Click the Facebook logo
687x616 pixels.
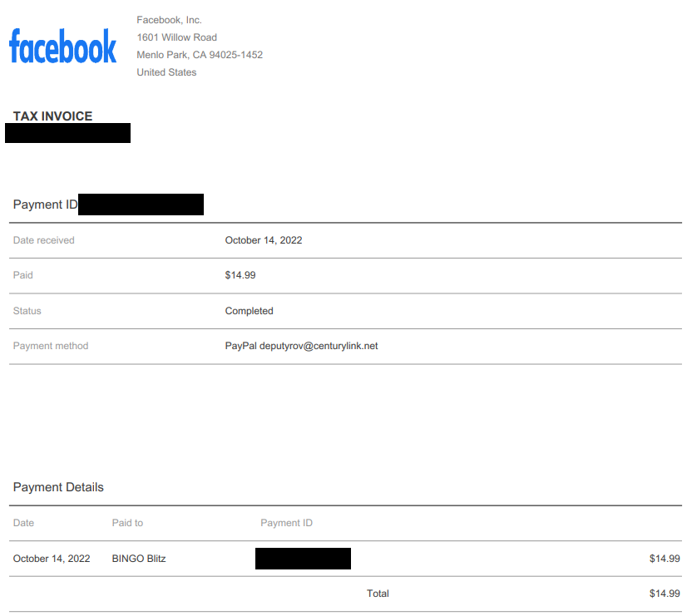point(62,46)
